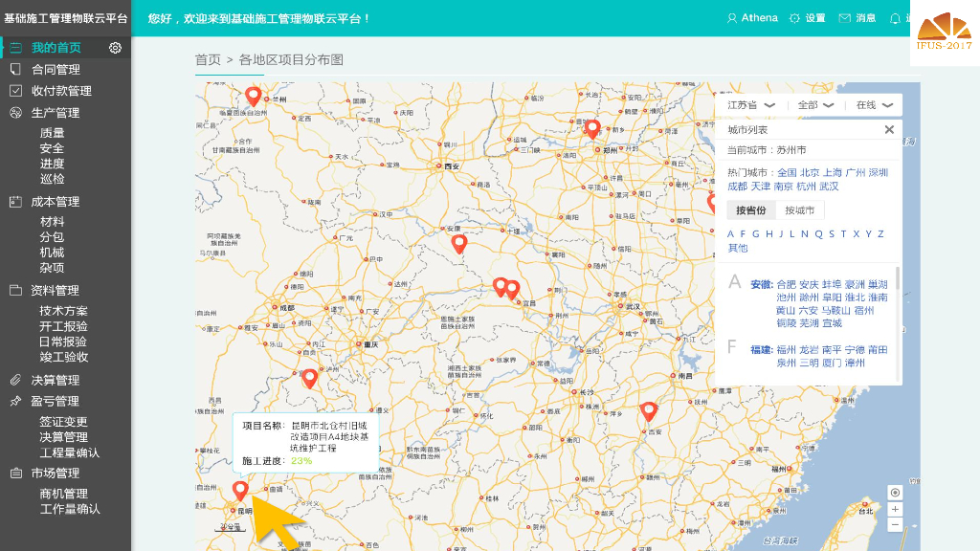
Task: Click the 上海 hot city link
Action: pyautogui.click(x=833, y=173)
